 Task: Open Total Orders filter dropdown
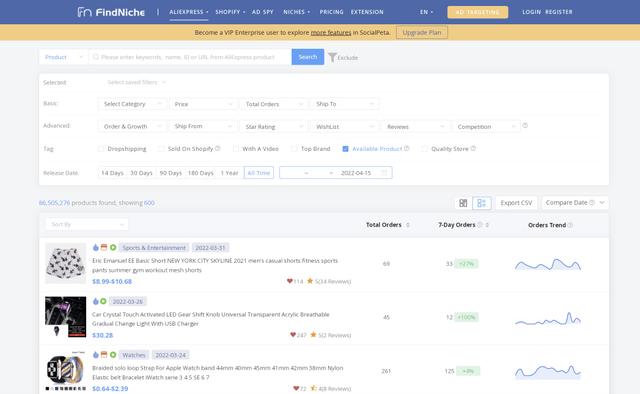pyautogui.click(x=274, y=104)
